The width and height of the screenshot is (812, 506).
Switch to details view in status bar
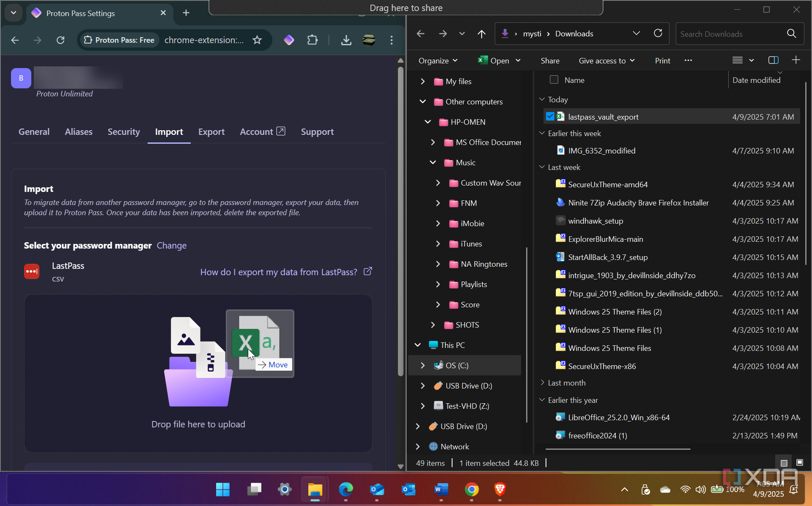[x=784, y=463]
